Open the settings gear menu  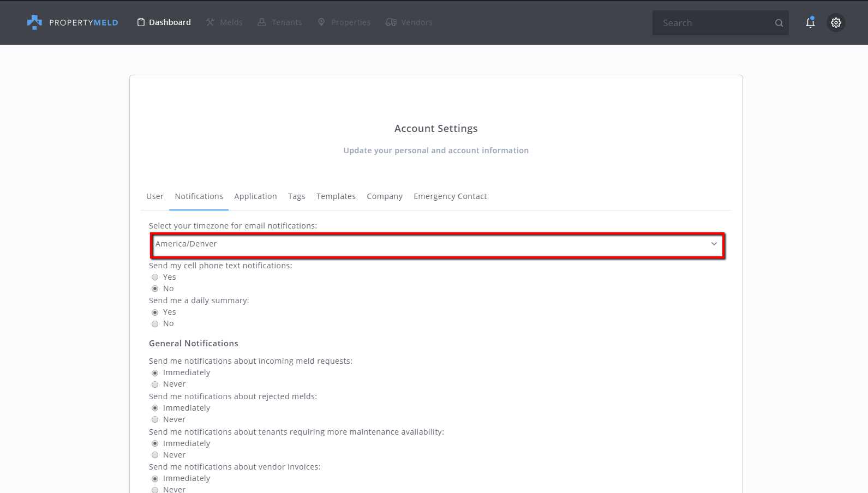[836, 22]
